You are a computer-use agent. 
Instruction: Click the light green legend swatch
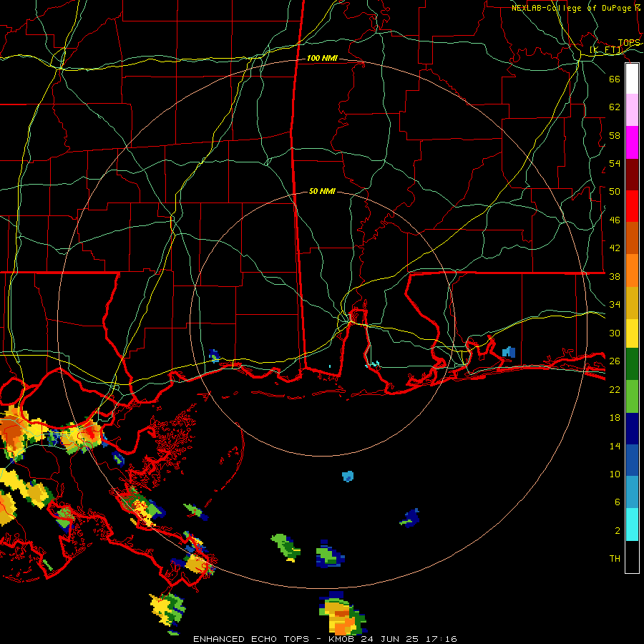632,396
